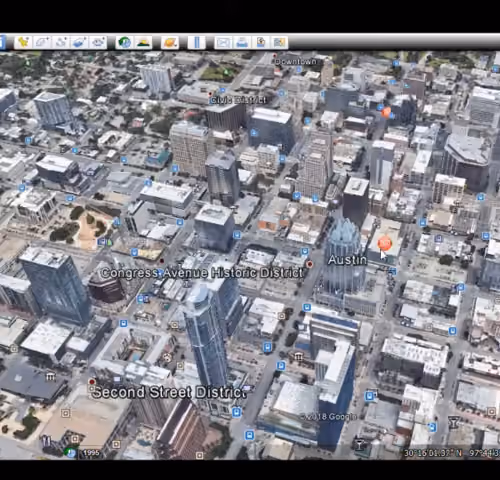Open the 1995 historical imagery indicator

[x=90, y=453]
